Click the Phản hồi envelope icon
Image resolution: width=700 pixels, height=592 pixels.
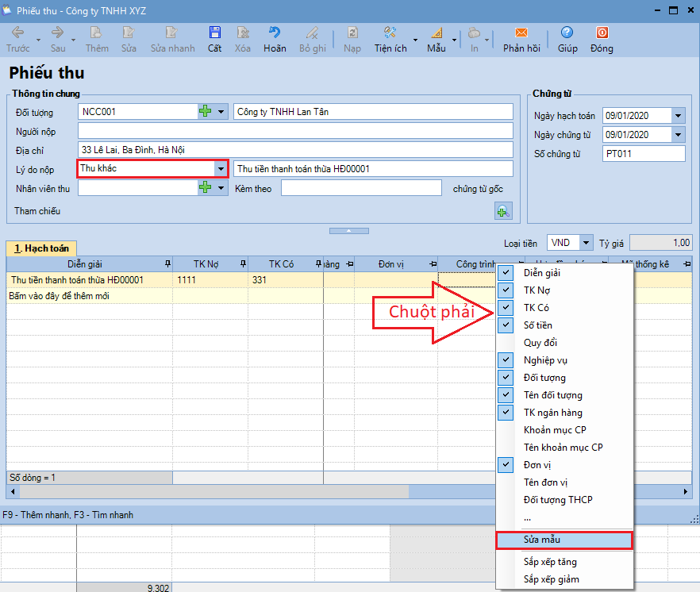tap(521, 33)
